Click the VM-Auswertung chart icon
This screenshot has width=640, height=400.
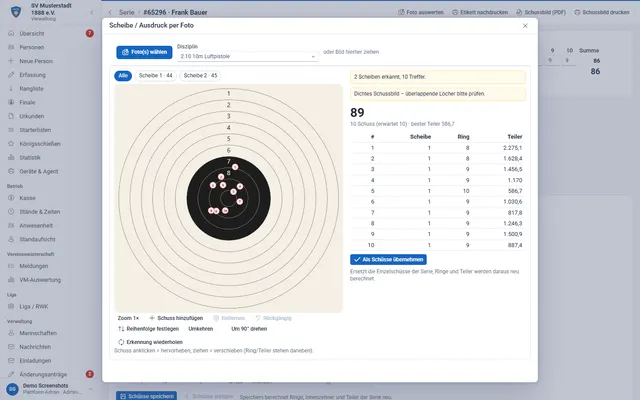(x=11, y=280)
